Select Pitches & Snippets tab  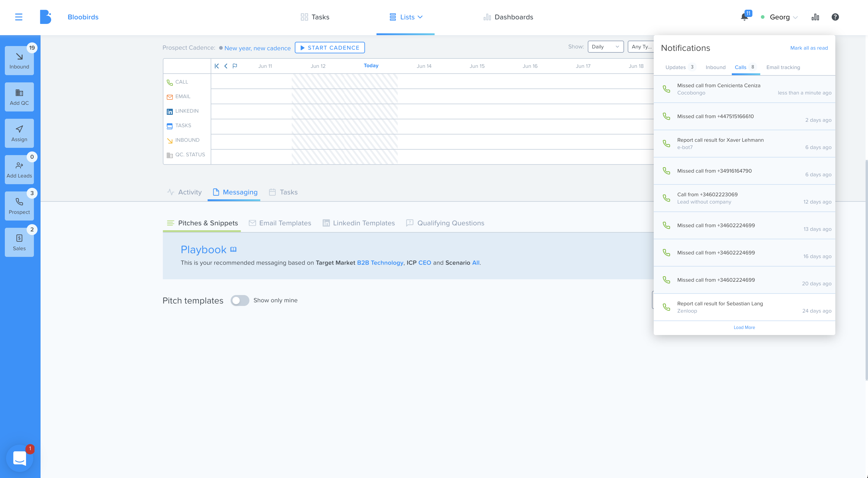pyautogui.click(x=202, y=223)
